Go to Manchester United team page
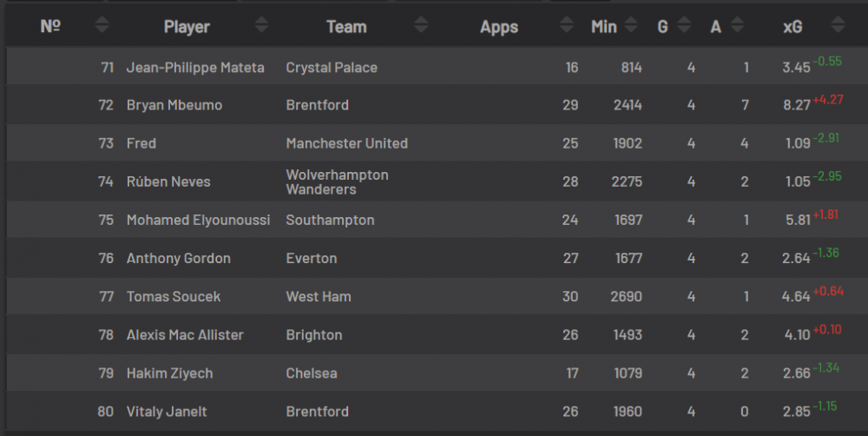This screenshot has height=436, width=868. pyautogui.click(x=346, y=143)
